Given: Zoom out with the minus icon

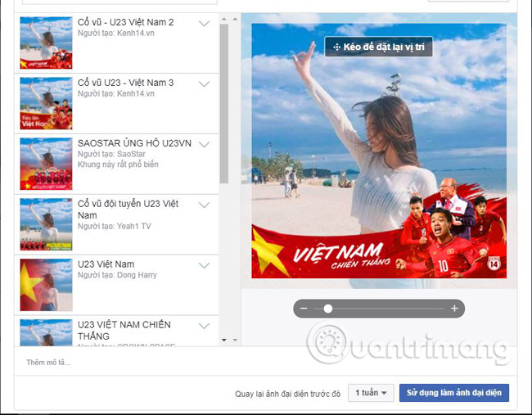Looking at the screenshot, I should tap(304, 309).
